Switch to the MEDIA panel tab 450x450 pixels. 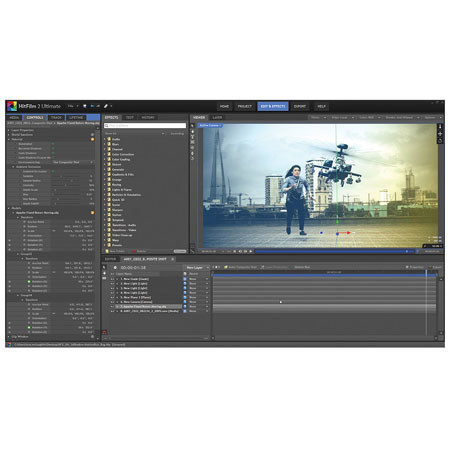click(x=14, y=118)
